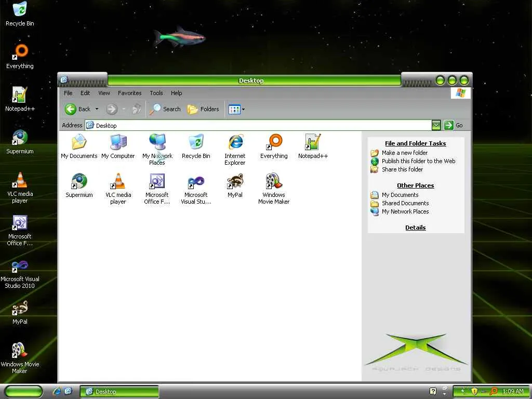The width and height of the screenshot is (532, 399).
Task: Toggle the Folders pane button
Action: pos(203,109)
